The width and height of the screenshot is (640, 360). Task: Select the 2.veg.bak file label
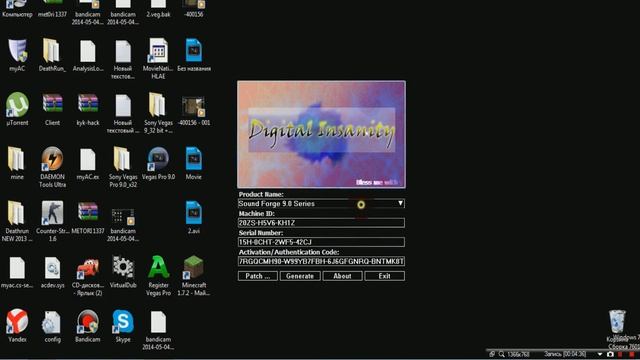[158, 14]
